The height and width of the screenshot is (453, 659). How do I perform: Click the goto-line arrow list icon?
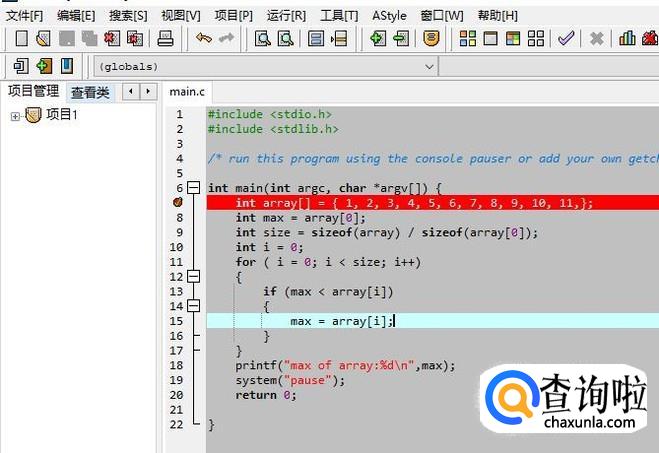coord(339,39)
